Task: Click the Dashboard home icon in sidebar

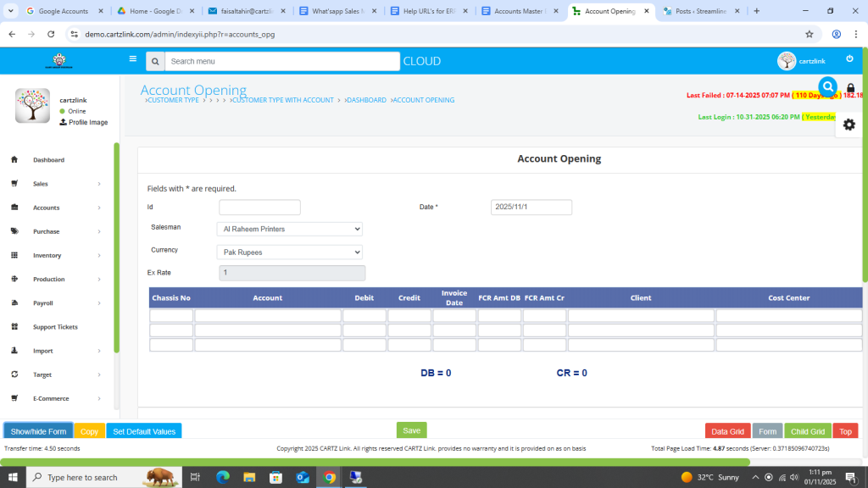Action: (x=14, y=159)
